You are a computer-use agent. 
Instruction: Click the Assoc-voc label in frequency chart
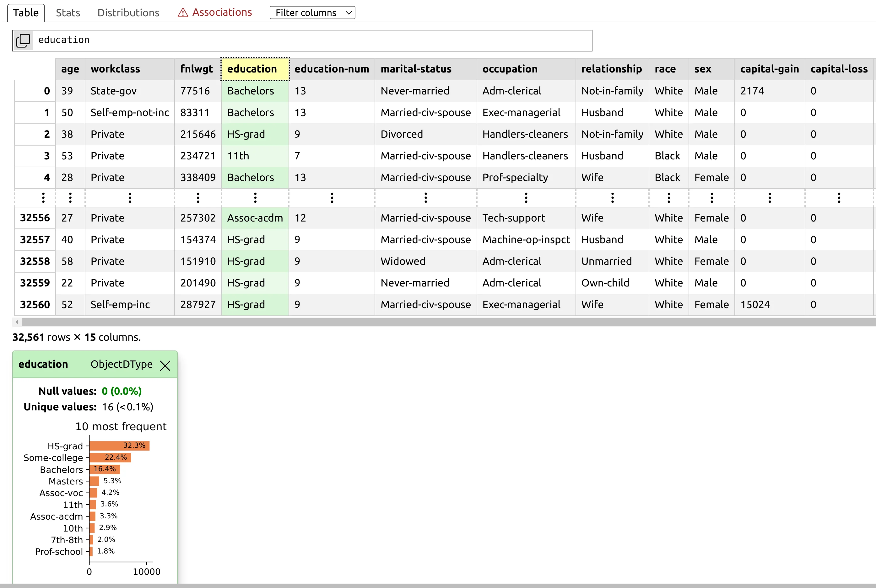(61, 493)
